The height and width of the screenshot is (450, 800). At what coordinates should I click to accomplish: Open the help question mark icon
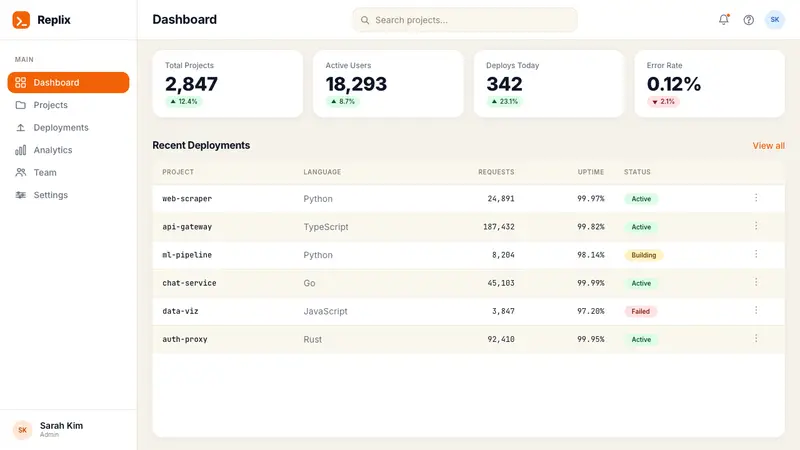[748, 20]
